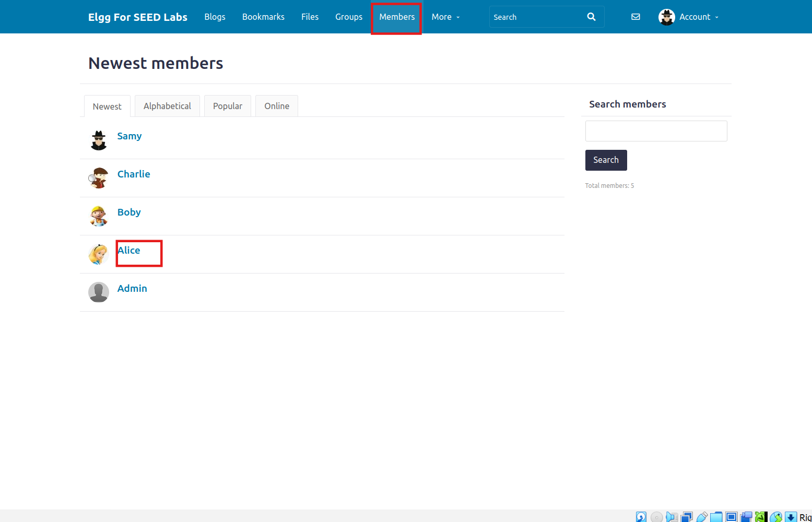
Task: Open the Bookmarks menu item
Action: coord(263,17)
